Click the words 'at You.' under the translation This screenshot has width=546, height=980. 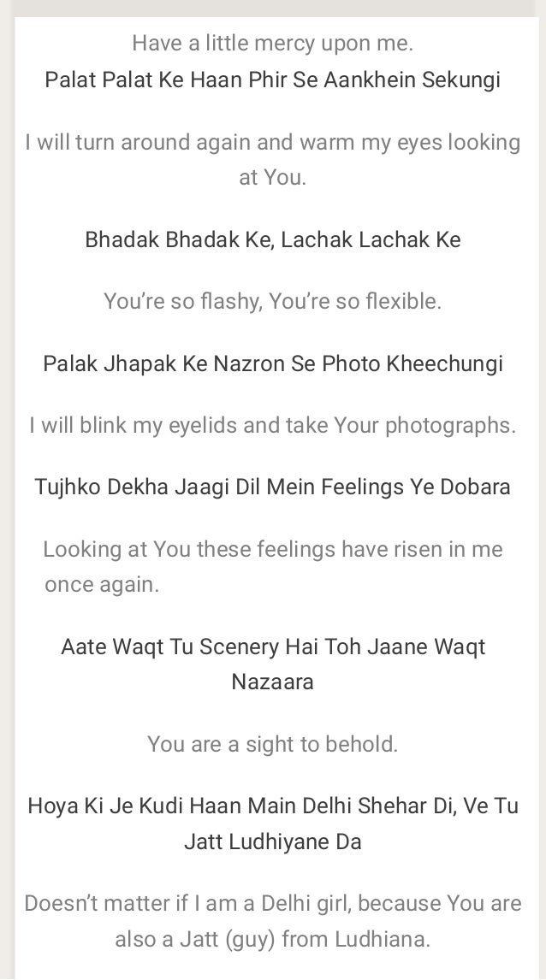point(273,178)
